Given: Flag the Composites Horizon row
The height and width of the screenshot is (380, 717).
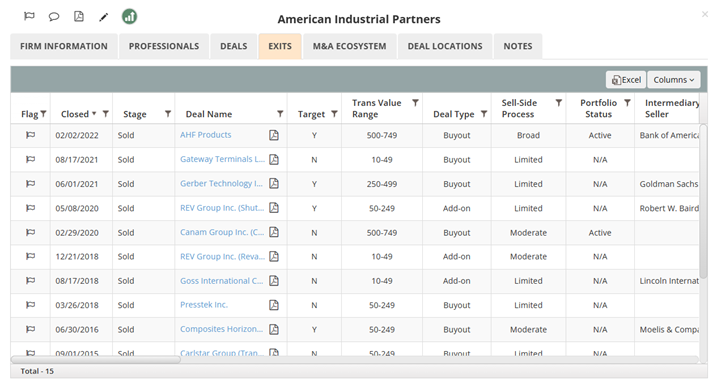Looking at the screenshot, I should click(x=30, y=329).
